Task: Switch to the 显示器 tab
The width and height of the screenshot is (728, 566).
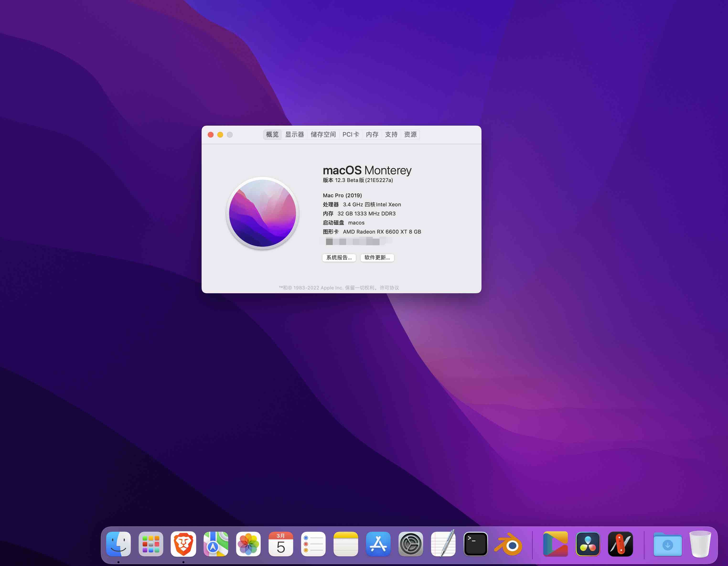Action: 294,134
